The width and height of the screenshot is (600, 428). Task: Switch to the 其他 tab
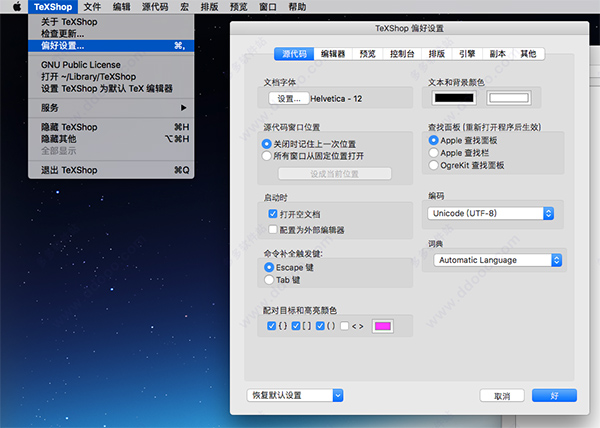pos(528,54)
